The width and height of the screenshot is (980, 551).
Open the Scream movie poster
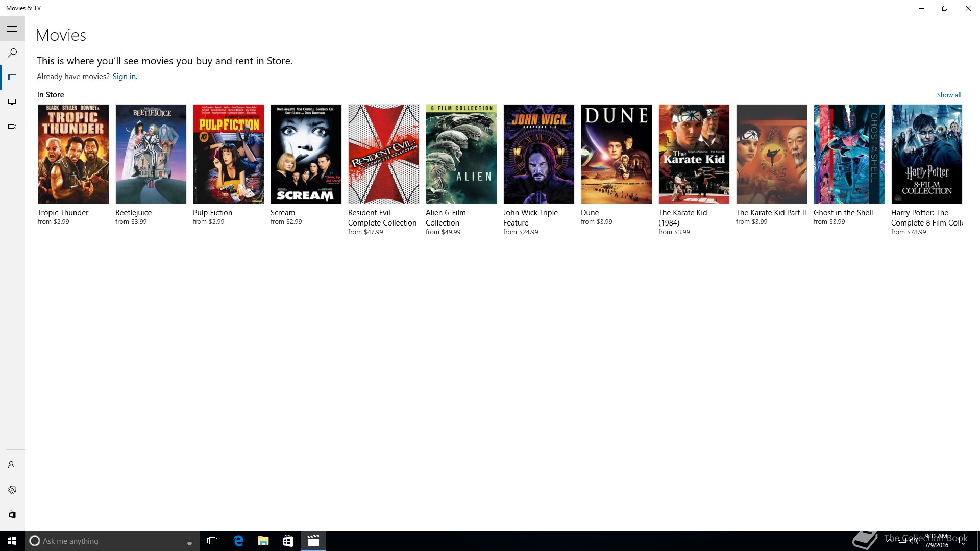point(306,154)
